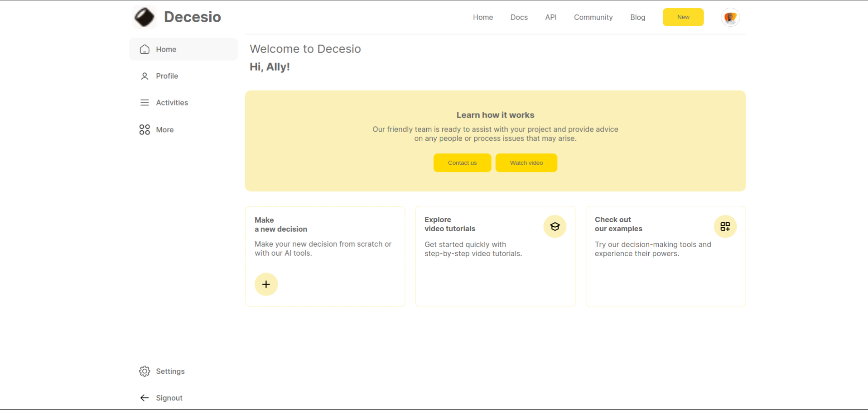
Task: Click the left arrow icon beside Signout
Action: click(145, 398)
